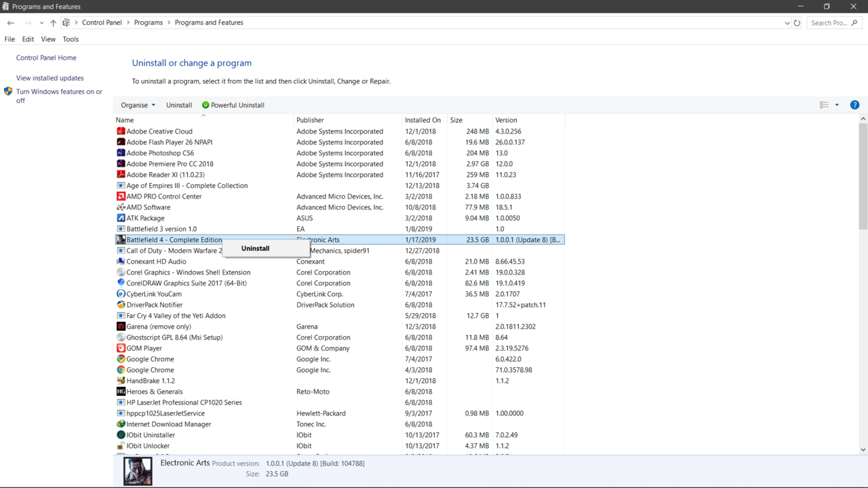Click the Adobe Creative Cloud program icon
Image resolution: width=868 pixels, height=488 pixels.
tap(121, 131)
